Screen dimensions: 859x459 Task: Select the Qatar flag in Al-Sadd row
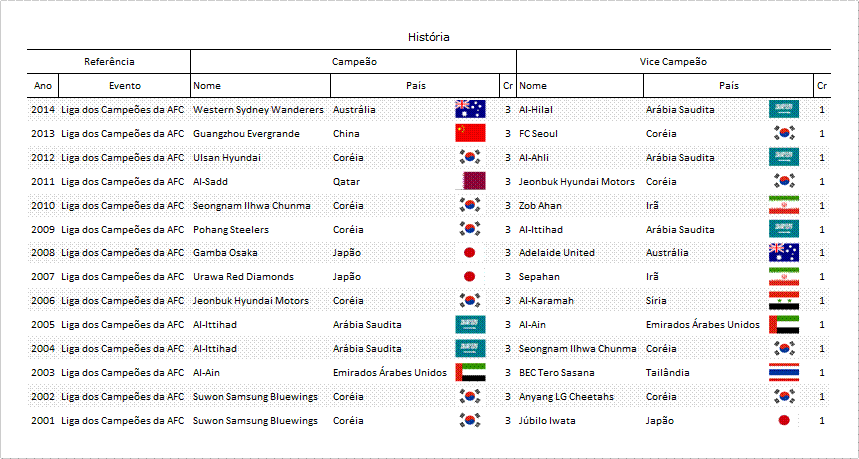[x=470, y=181]
